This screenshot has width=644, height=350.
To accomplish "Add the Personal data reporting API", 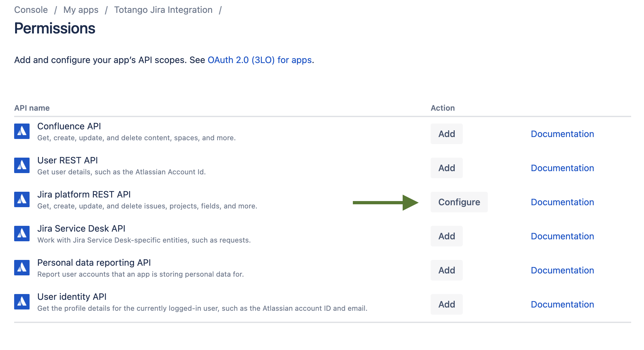I will (447, 270).
